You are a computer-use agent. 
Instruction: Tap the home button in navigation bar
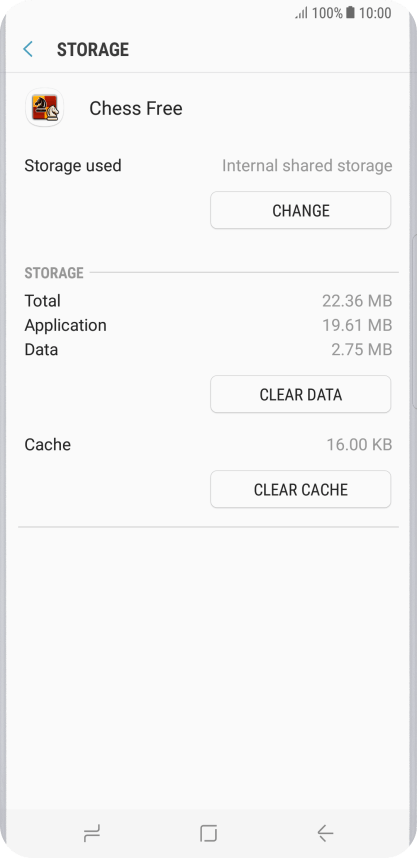point(208,833)
